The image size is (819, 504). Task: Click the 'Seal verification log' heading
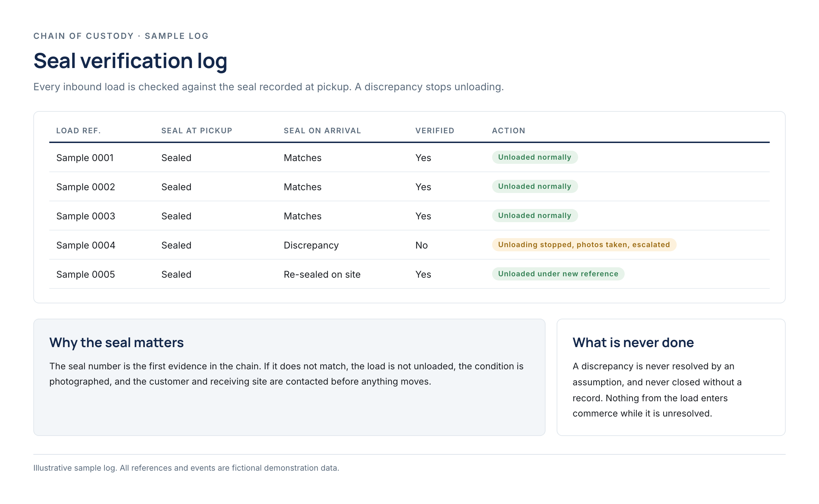coord(130,61)
